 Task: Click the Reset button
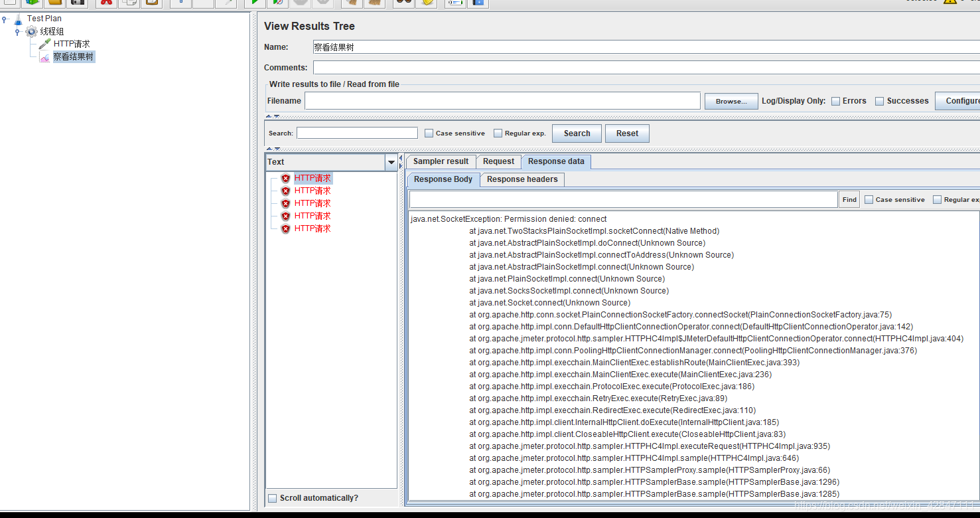click(x=627, y=133)
